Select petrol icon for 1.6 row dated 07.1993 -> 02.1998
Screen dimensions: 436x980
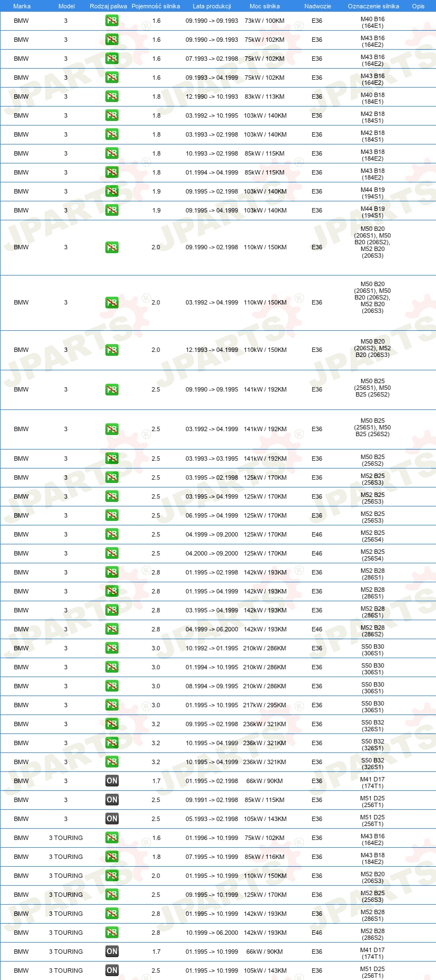click(x=112, y=59)
